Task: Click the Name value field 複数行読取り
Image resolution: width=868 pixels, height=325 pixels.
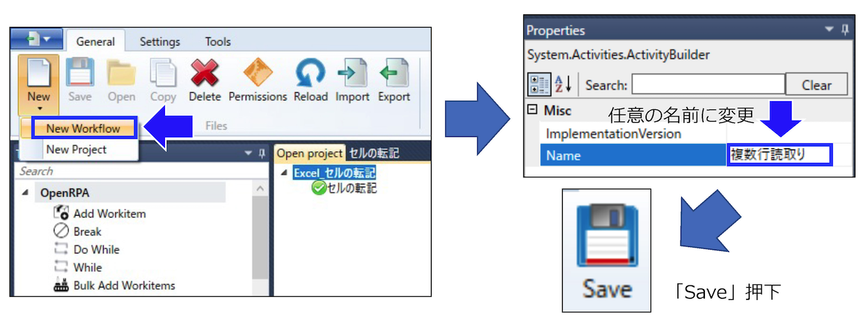Action: point(779,154)
